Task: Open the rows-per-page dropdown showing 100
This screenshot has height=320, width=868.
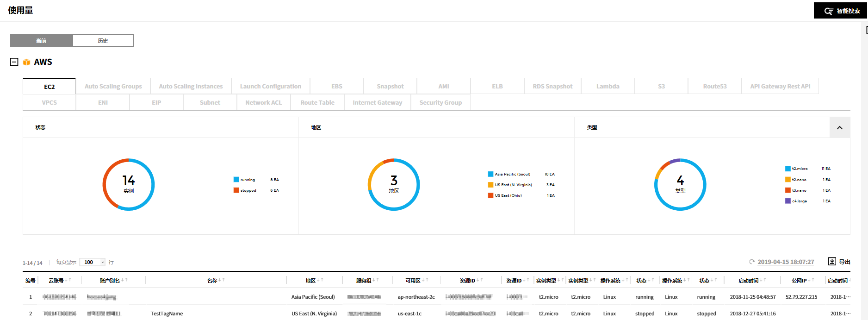Action: [x=93, y=262]
